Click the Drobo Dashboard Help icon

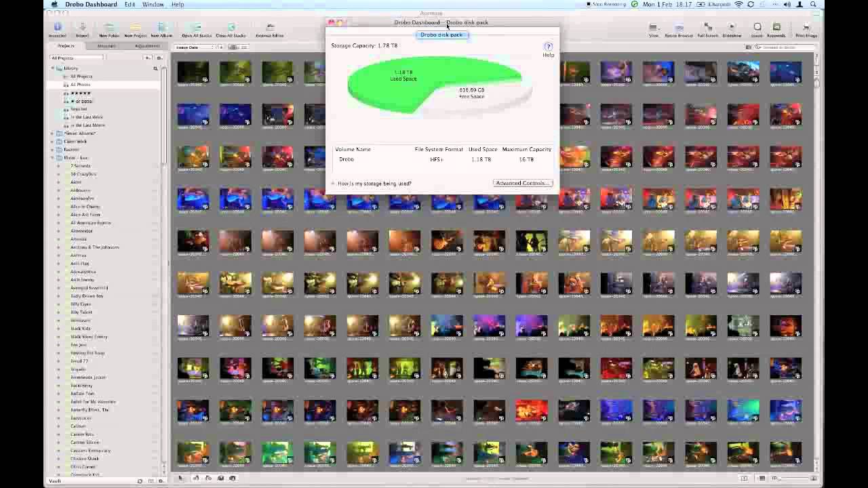click(549, 47)
